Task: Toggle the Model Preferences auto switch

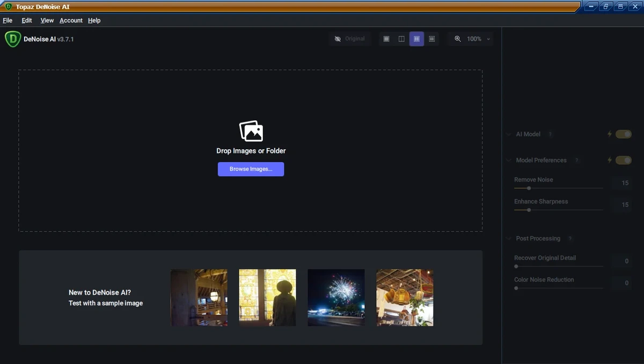Action: coord(624,160)
